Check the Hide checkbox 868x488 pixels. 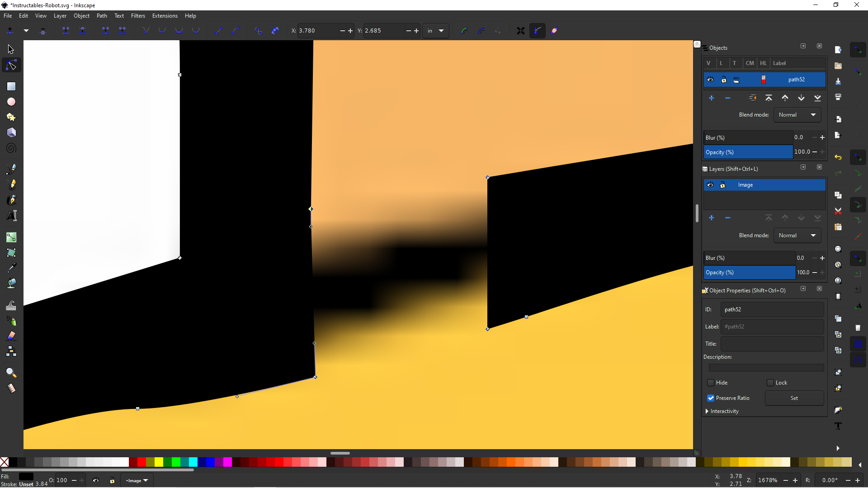(711, 383)
